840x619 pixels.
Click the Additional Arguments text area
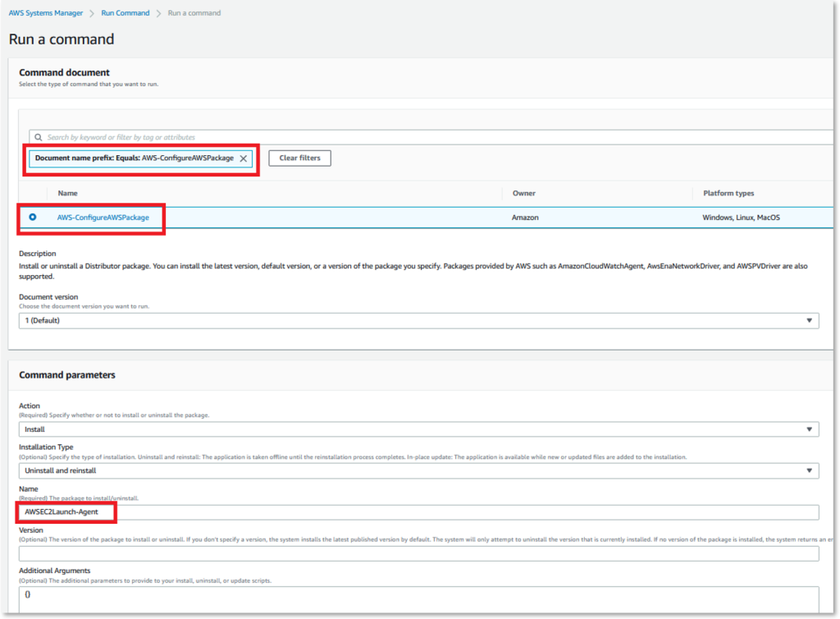tap(419, 599)
